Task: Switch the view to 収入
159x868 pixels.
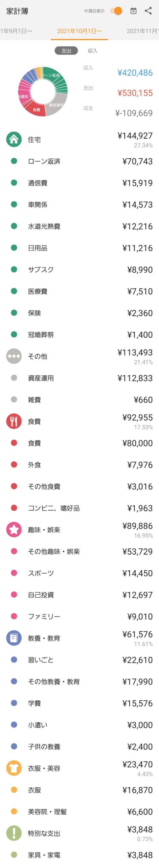Action: tap(92, 51)
